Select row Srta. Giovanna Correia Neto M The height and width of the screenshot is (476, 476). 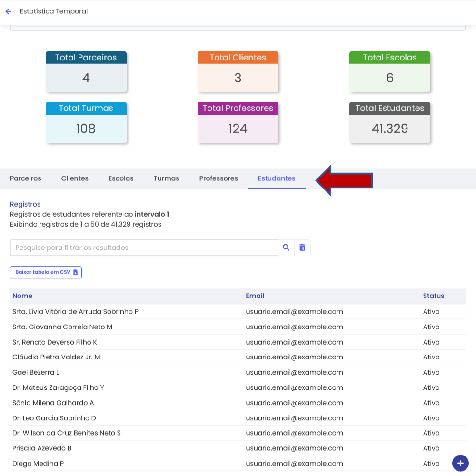(x=238, y=327)
